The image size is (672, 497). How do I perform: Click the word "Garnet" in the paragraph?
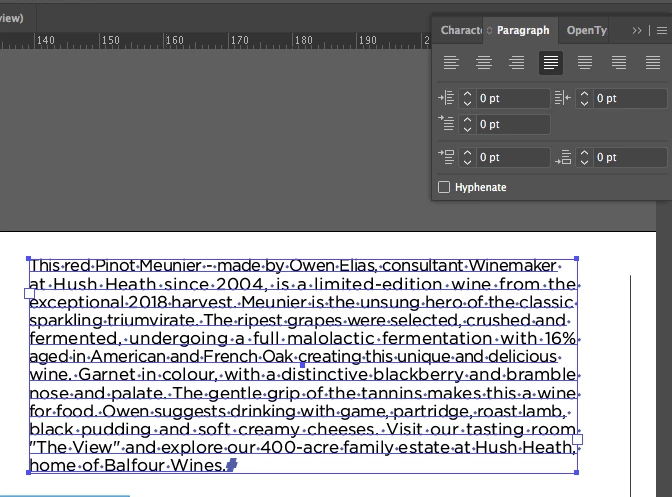(107, 374)
